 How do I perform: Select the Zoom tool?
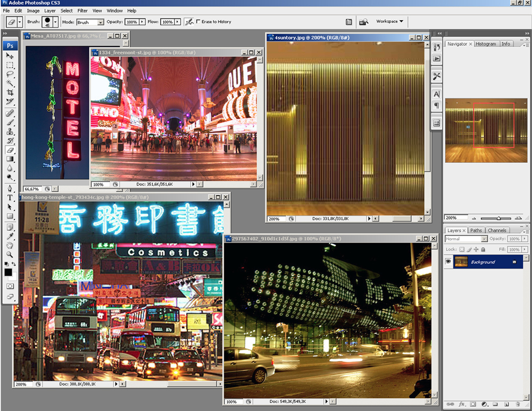point(10,254)
